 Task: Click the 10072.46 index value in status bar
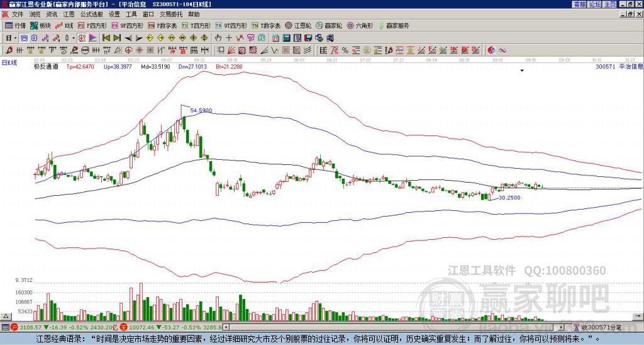140,327
